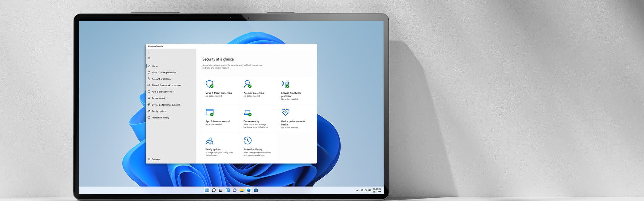Expand the hidden tray icons chevron

tap(356, 190)
